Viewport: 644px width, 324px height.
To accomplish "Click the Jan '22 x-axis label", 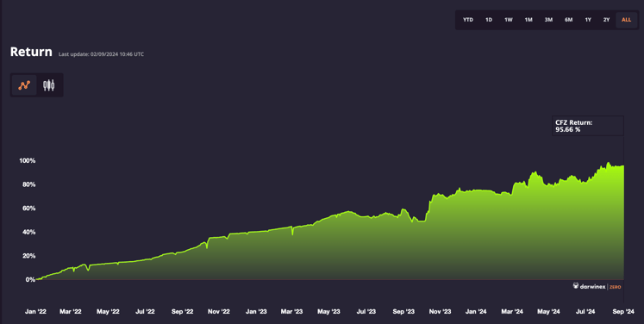I will [x=35, y=312].
